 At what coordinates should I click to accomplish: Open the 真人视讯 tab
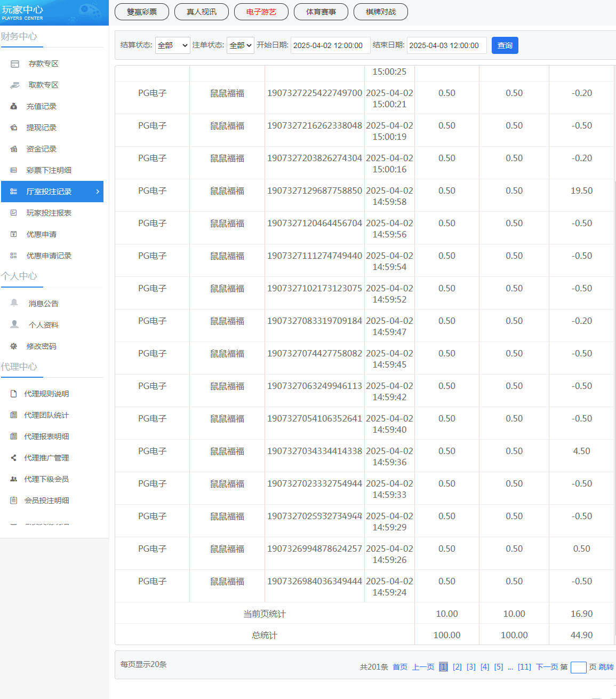[202, 12]
